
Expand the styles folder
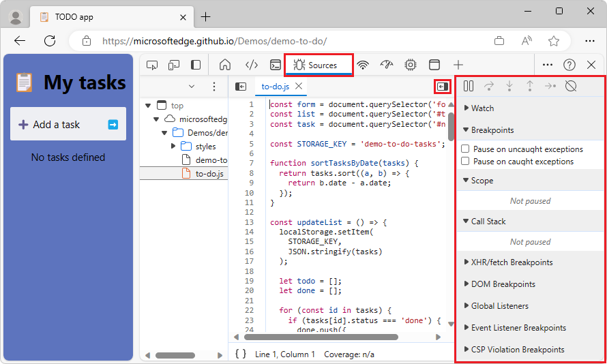[x=173, y=147]
